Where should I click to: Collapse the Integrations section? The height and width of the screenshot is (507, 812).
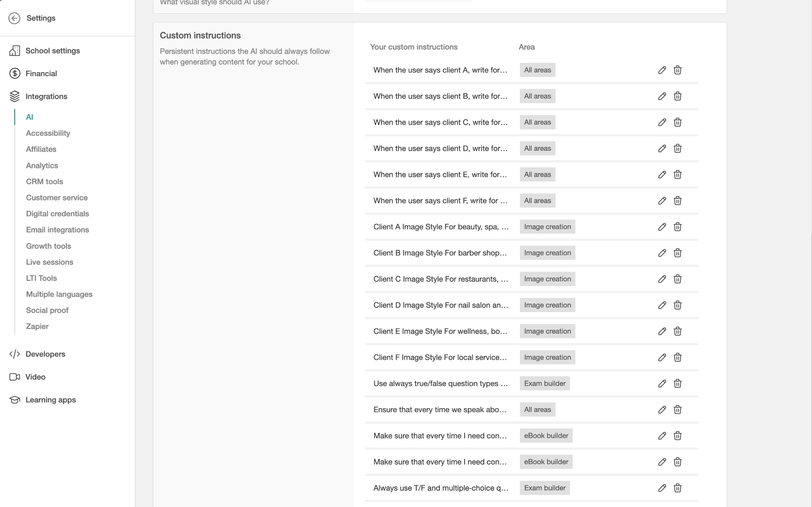click(46, 96)
